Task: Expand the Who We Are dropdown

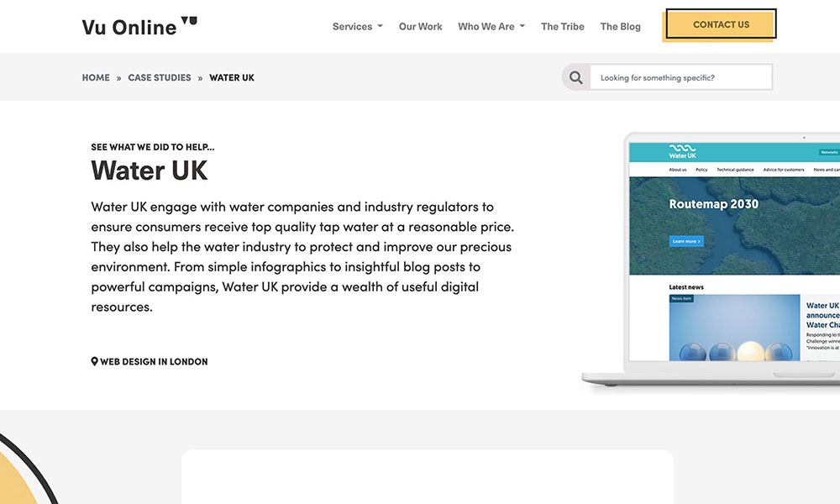Action: pyautogui.click(x=491, y=26)
